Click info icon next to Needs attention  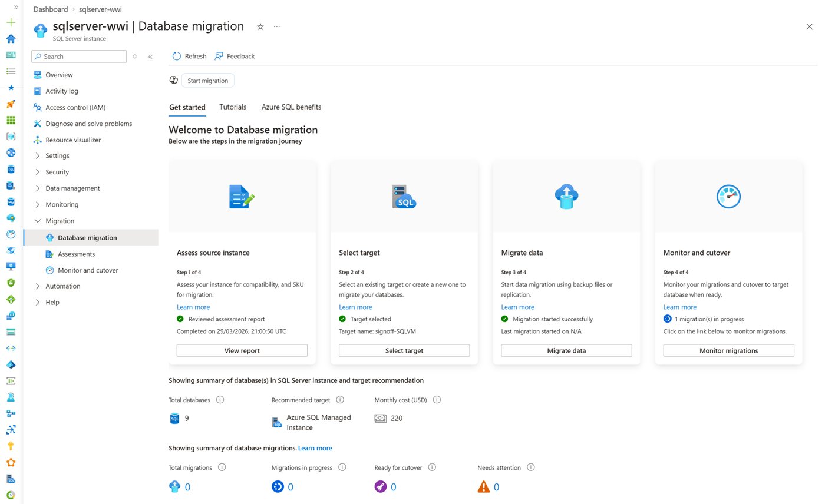(x=531, y=467)
